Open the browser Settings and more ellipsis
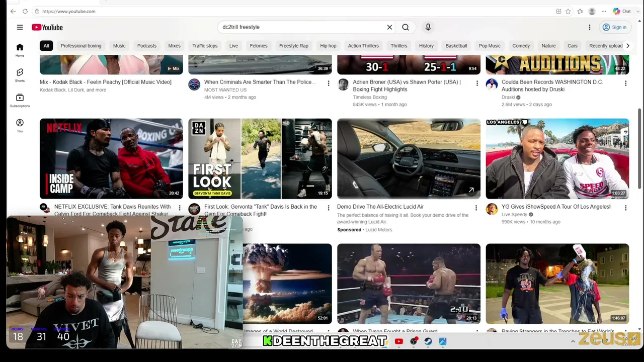644x362 pixels. [604, 11]
